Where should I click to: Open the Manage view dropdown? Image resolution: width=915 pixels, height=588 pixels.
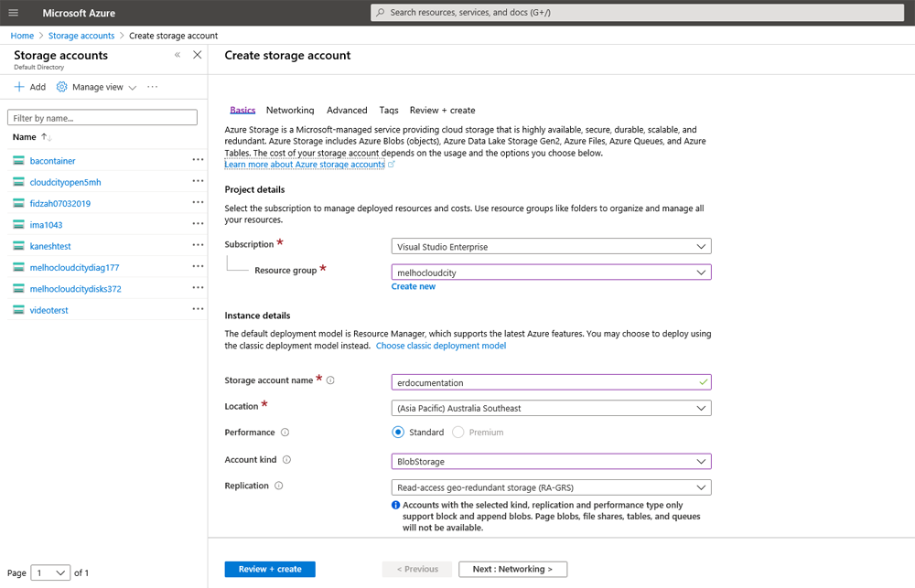point(97,87)
